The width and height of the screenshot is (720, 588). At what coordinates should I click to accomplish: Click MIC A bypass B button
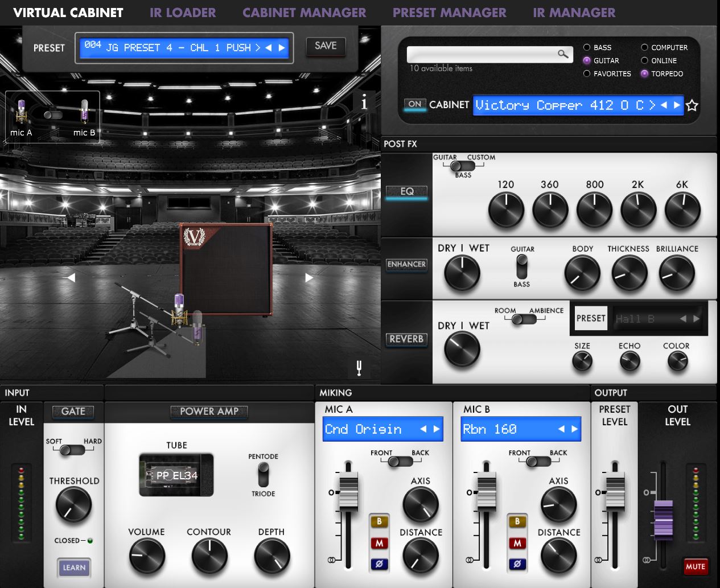tap(379, 521)
